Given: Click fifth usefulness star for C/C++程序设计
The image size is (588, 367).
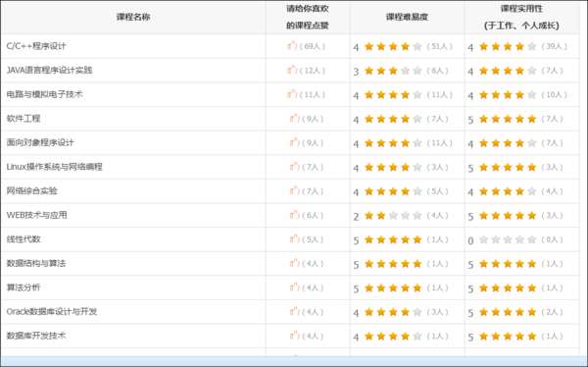Looking at the screenshot, I should click(532, 46).
